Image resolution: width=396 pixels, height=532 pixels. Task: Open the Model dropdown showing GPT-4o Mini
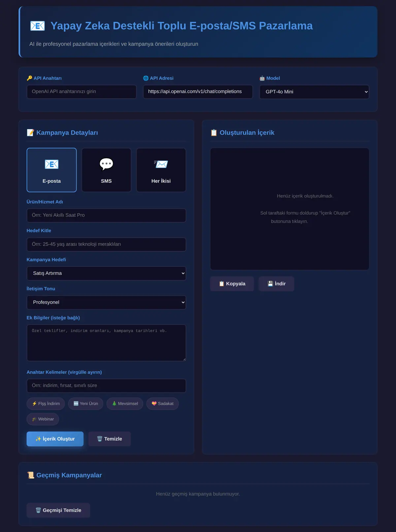(314, 92)
